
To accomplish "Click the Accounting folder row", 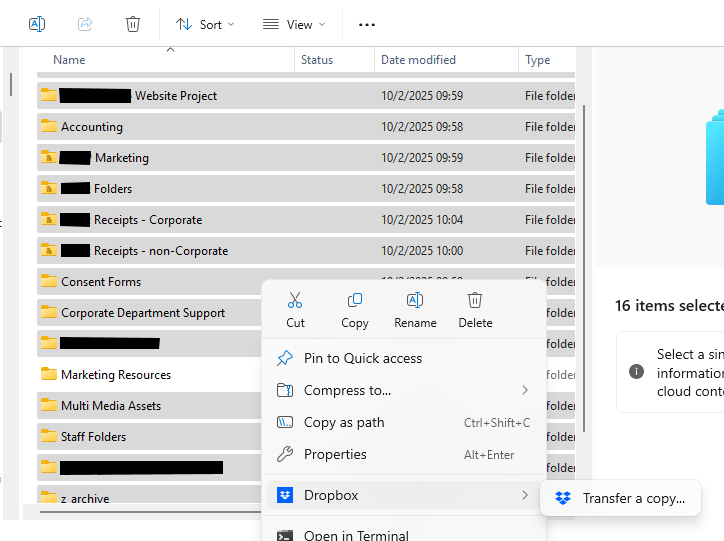I will click(92, 127).
